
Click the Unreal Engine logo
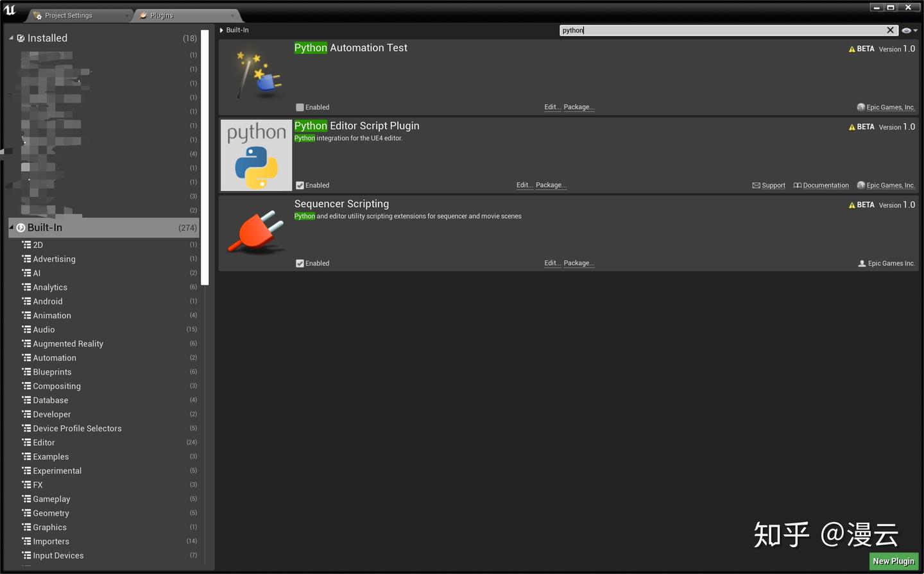coord(10,7)
